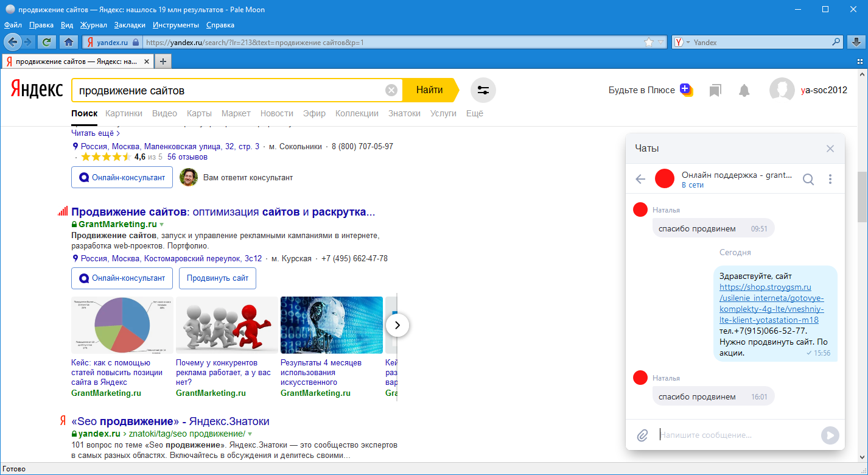This screenshot has height=475, width=868.
Task: Open the Журнал menu
Action: tap(94, 25)
